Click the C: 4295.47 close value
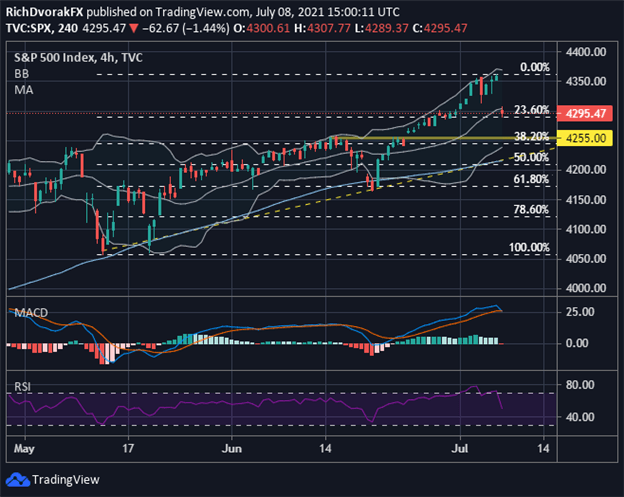This screenshot has width=624, height=497. 440,28
